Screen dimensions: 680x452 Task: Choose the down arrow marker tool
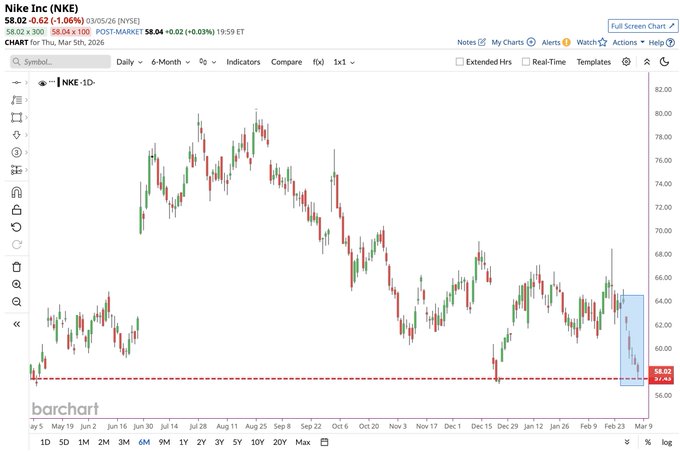pos(16,135)
